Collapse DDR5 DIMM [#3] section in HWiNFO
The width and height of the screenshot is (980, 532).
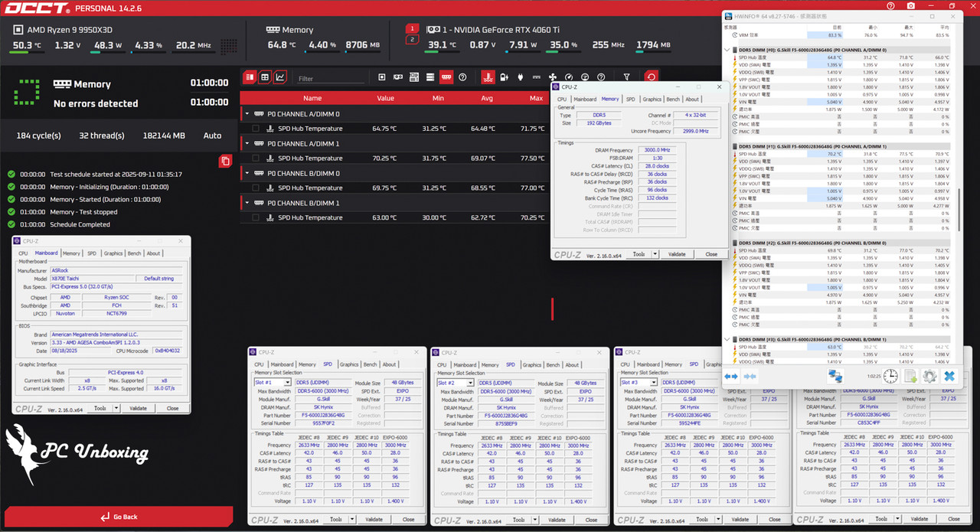pyautogui.click(x=727, y=339)
